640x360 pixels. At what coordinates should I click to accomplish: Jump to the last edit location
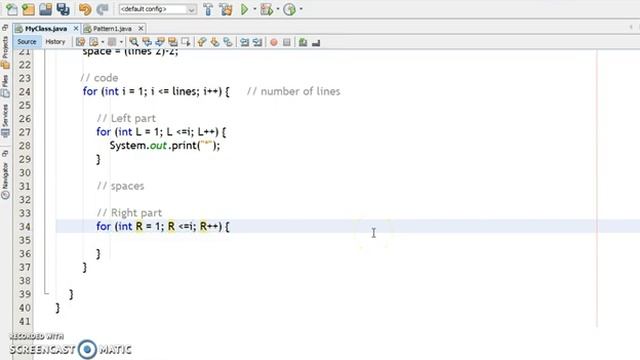pos(80,42)
